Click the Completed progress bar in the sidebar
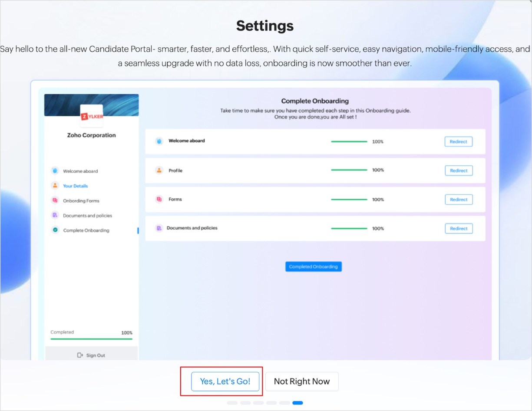The image size is (532, 411). tap(91, 339)
